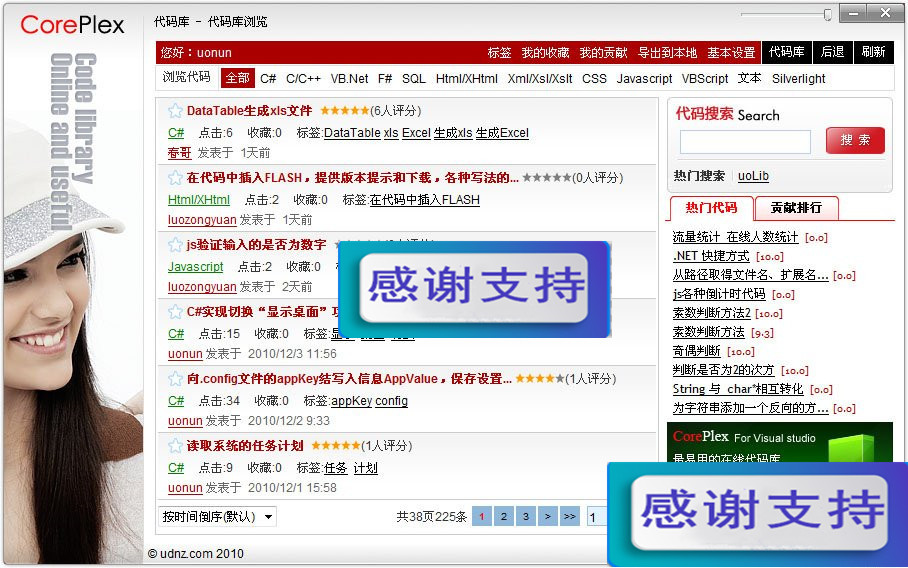Click tag appKey link
Screen dimensions: 908x568
(x=352, y=401)
